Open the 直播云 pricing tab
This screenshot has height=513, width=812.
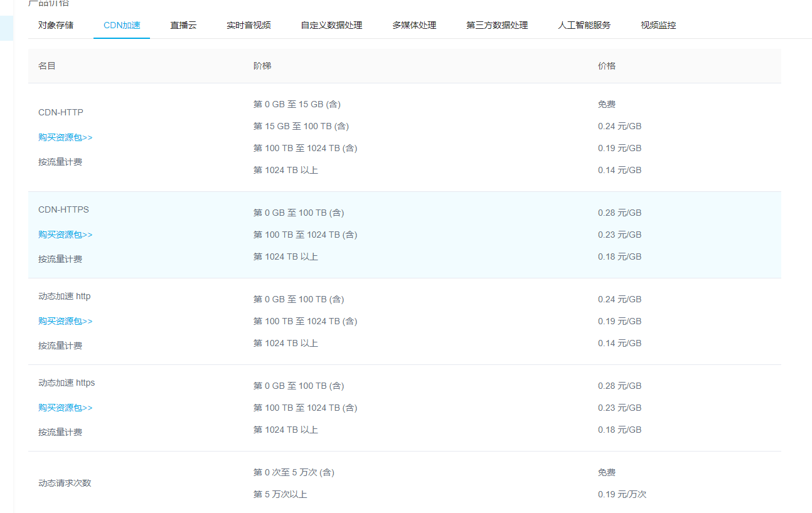[183, 25]
